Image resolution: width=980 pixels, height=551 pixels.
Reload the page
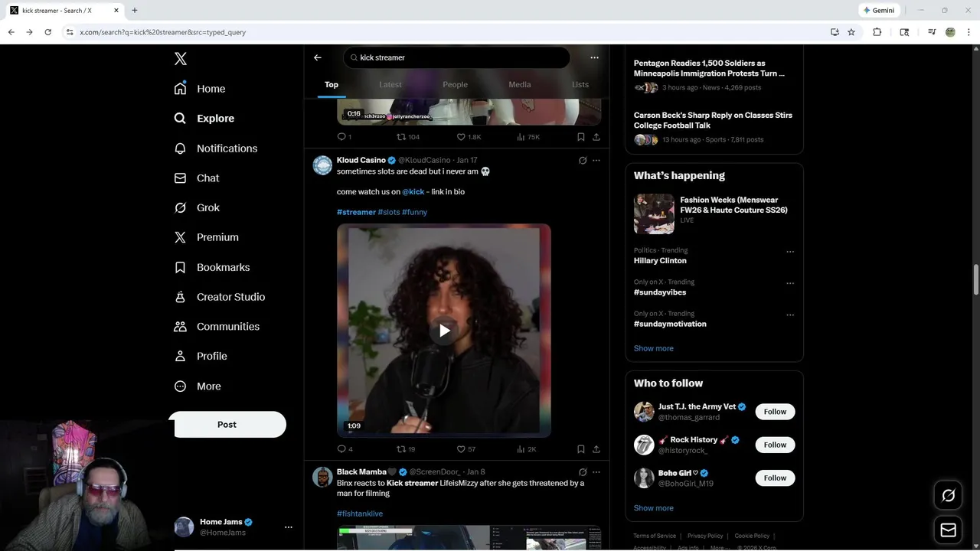coord(47,32)
